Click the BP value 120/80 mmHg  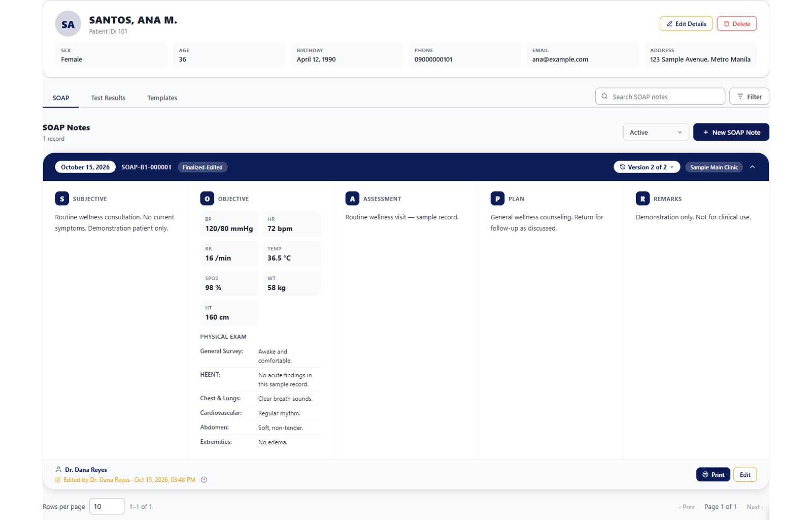(229, 229)
